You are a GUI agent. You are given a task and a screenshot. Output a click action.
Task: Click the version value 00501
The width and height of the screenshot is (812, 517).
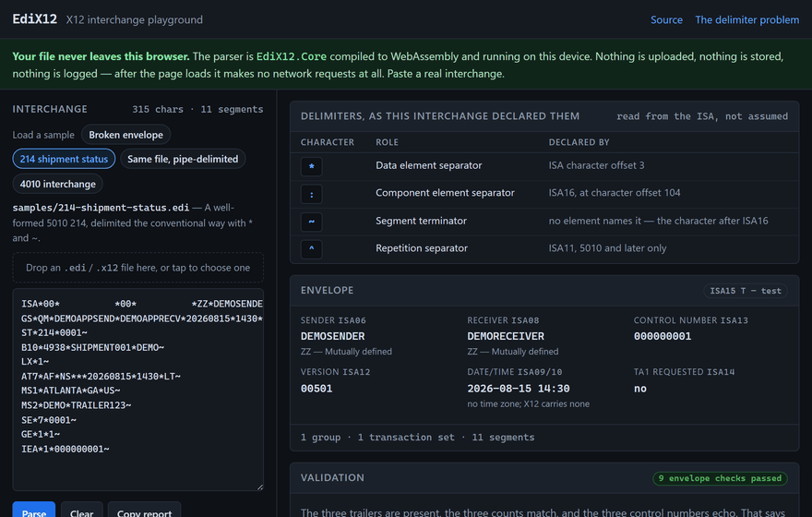[316, 389]
